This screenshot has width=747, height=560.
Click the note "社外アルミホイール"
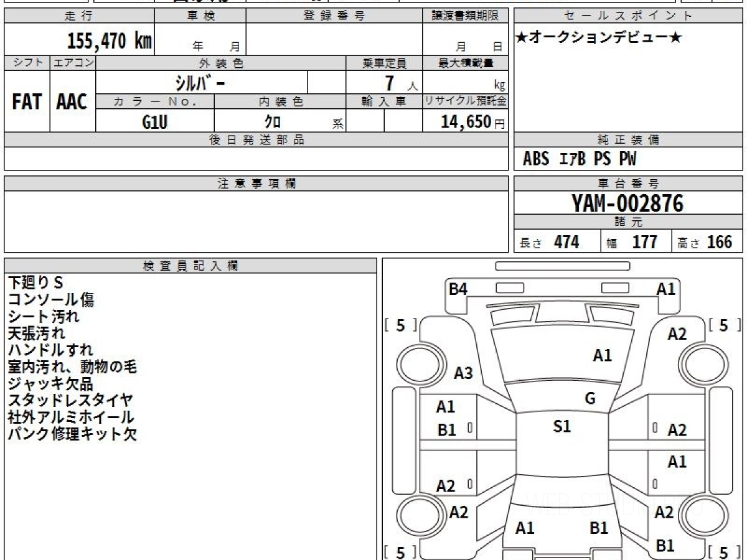(71, 417)
